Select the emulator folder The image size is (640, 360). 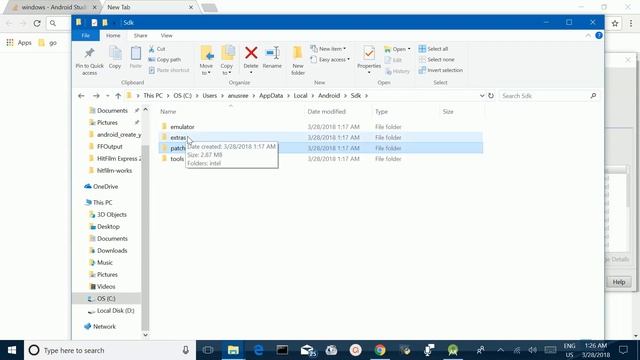coord(182,127)
